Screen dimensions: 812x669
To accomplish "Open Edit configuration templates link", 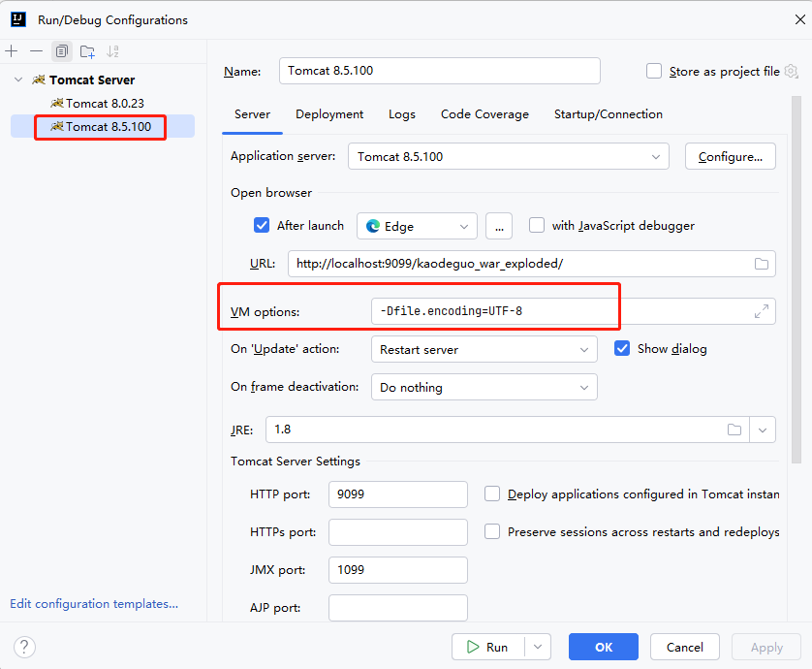I will click(x=94, y=603).
